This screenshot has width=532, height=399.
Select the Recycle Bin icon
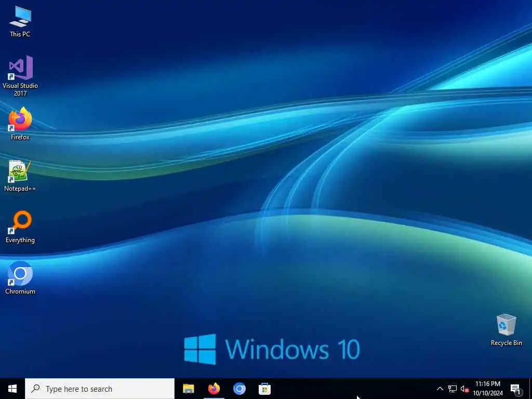point(506,330)
